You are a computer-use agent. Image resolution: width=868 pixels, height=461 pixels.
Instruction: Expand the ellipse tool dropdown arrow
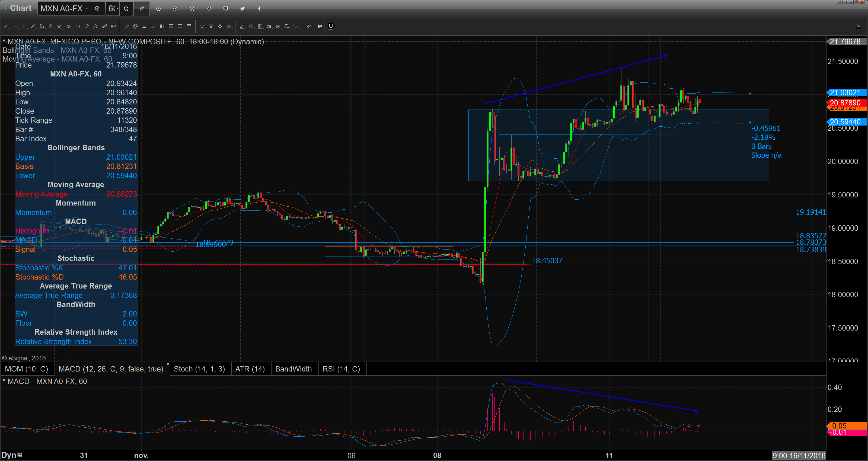[x=72, y=28]
